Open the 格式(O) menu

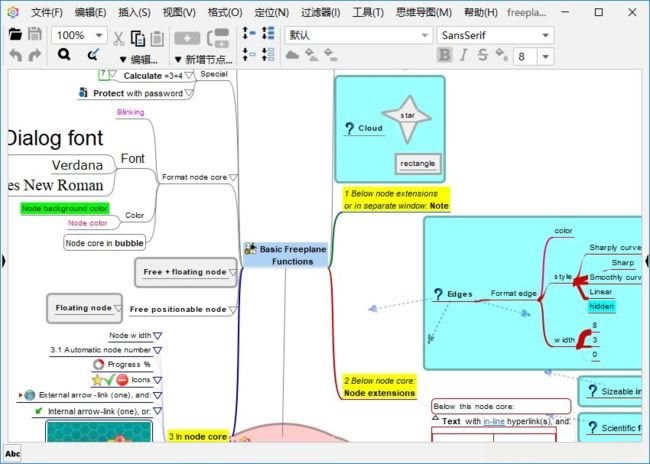click(x=225, y=12)
